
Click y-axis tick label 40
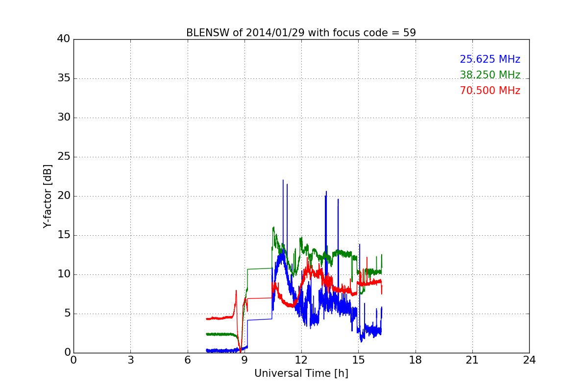click(x=64, y=39)
